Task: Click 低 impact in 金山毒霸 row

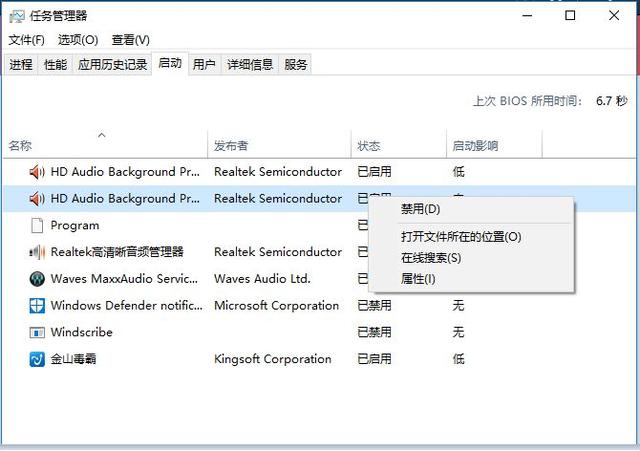Action: point(458,359)
